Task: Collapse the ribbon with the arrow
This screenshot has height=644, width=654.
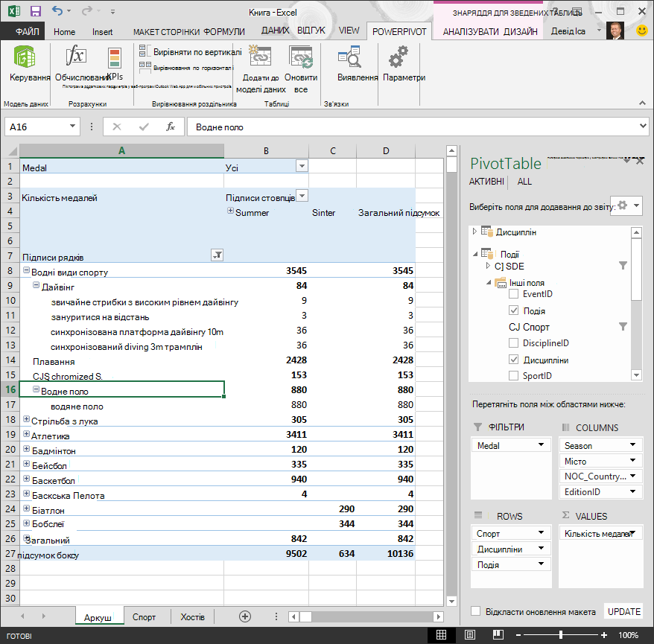Action: tap(642, 103)
